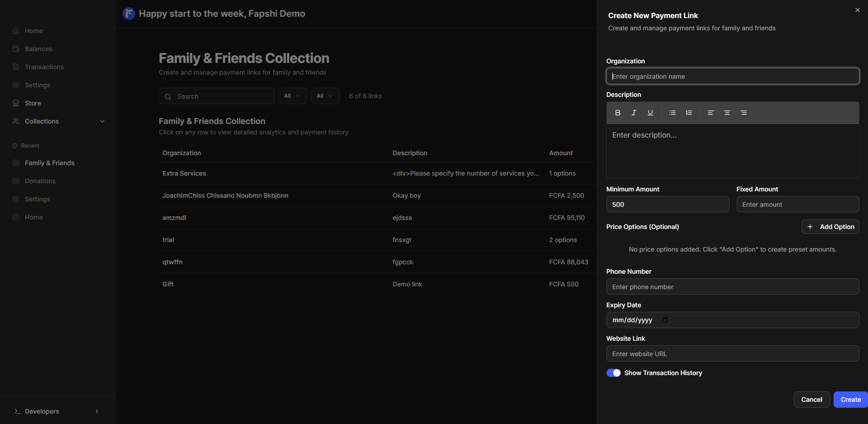Image resolution: width=868 pixels, height=424 pixels.
Task: Click the search magnifier icon
Action: pos(168,96)
